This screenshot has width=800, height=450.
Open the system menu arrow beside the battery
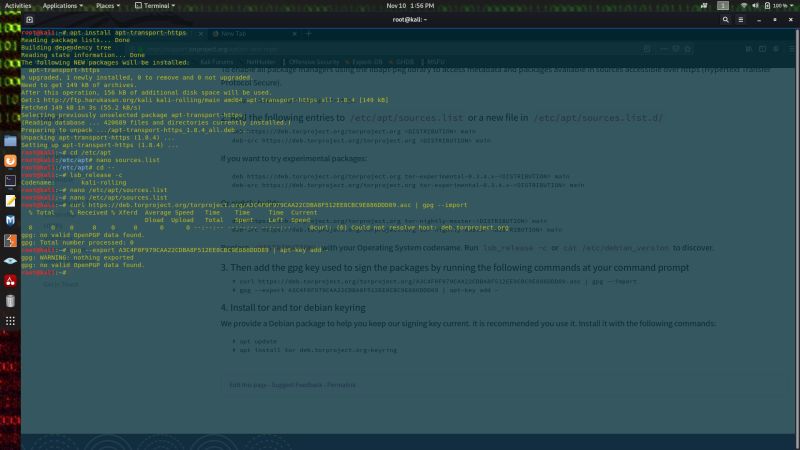pyautogui.click(x=792, y=6)
